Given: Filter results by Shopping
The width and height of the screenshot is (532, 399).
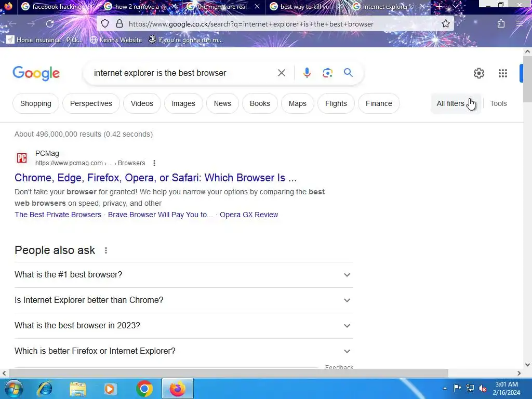Looking at the screenshot, I should coord(36,103).
